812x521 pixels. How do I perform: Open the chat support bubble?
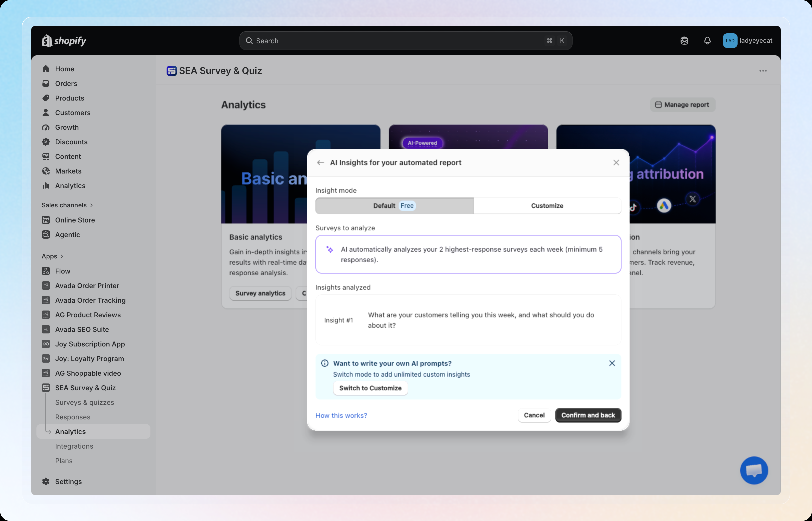coord(754,470)
